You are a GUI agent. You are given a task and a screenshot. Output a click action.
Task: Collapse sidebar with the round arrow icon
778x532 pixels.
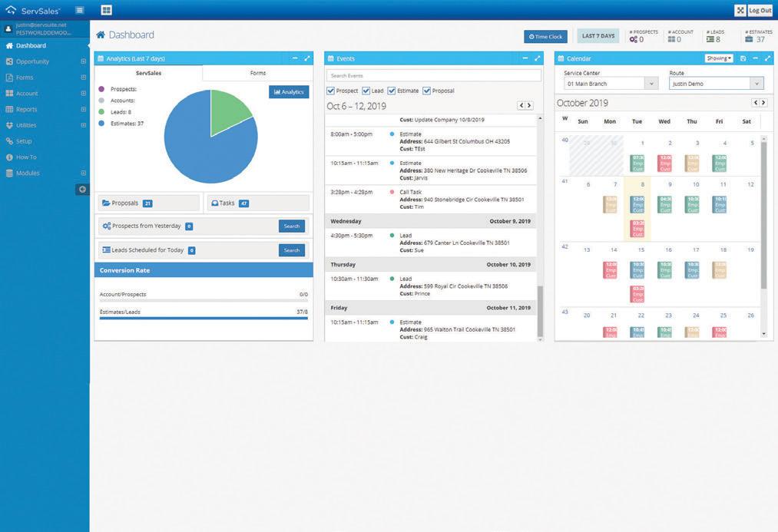tap(82, 190)
